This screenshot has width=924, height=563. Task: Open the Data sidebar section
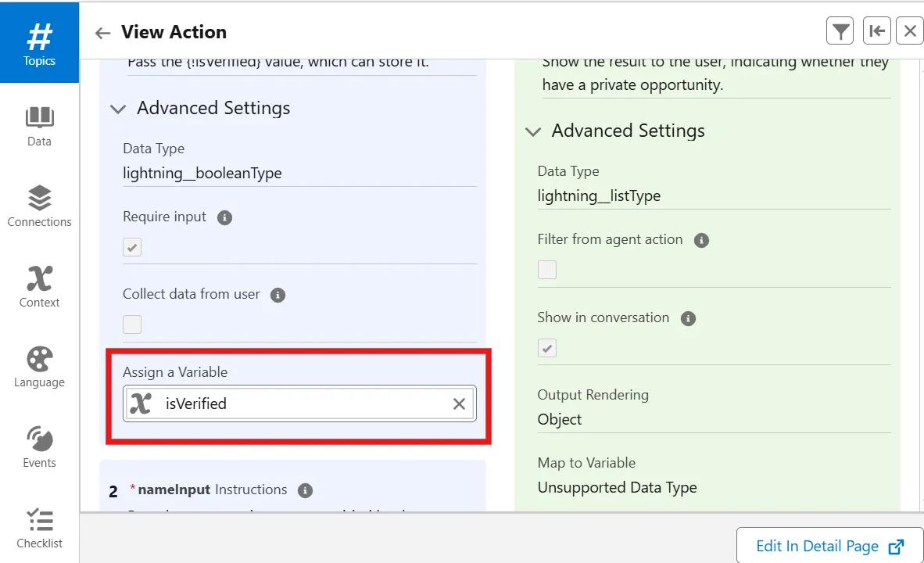[x=39, y=127]
